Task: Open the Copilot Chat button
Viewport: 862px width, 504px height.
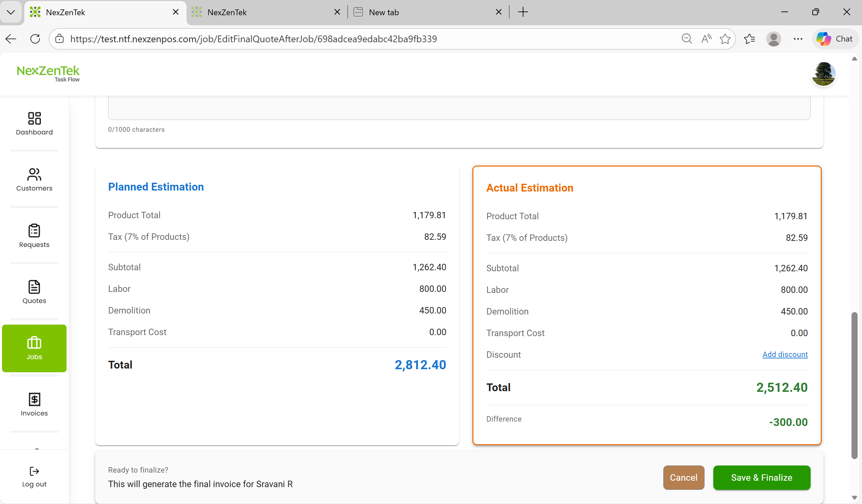Action: click(x=835, y=39)
